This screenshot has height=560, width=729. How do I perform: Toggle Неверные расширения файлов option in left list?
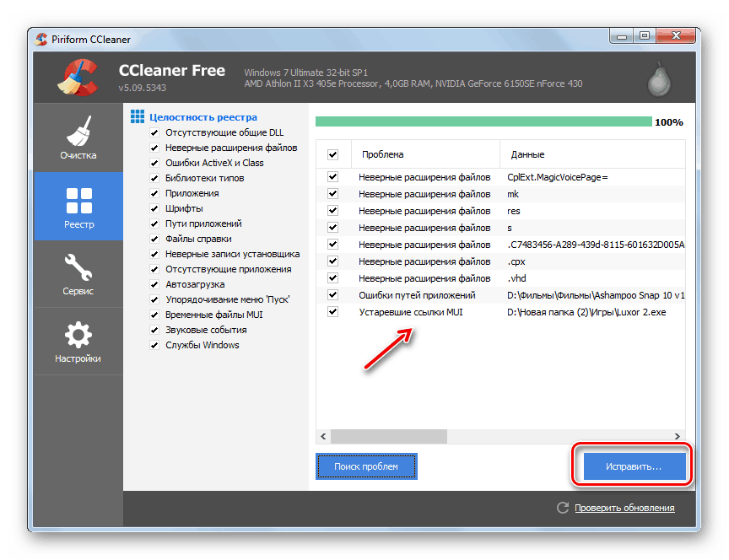click(154, 148)
